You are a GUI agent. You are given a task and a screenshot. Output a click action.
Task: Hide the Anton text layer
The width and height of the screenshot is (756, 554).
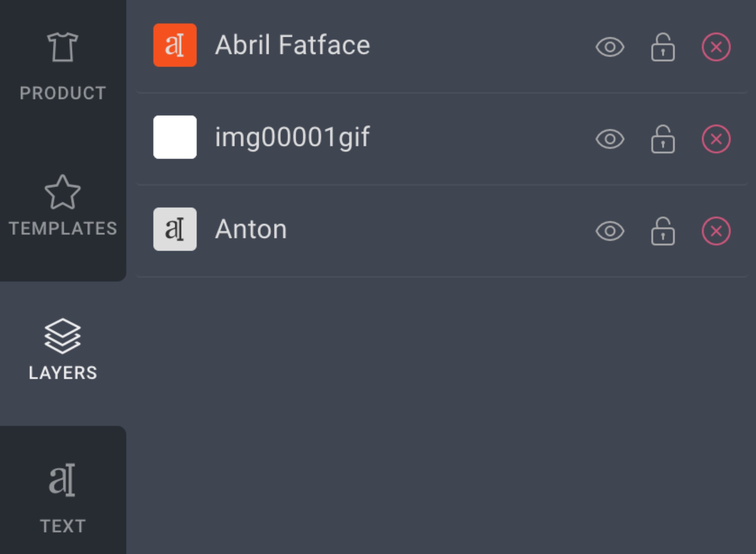click(610, 231)
